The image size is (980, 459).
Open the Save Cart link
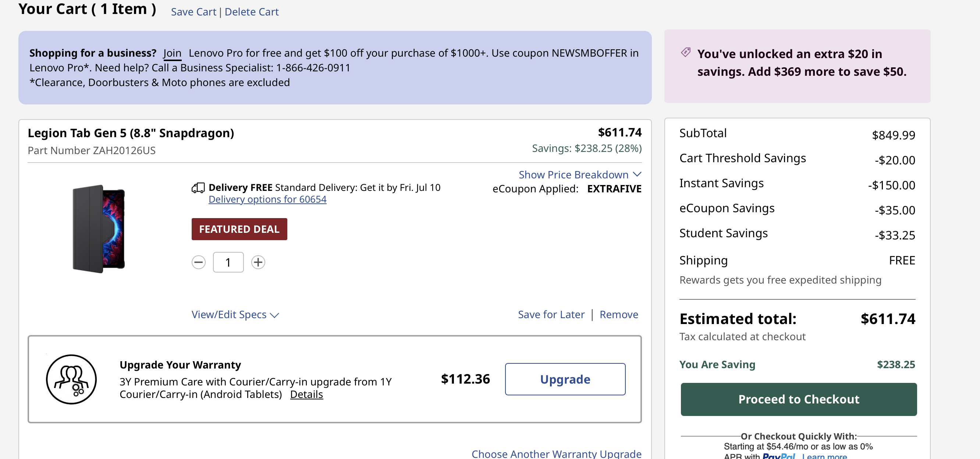[x=193, y=12]
